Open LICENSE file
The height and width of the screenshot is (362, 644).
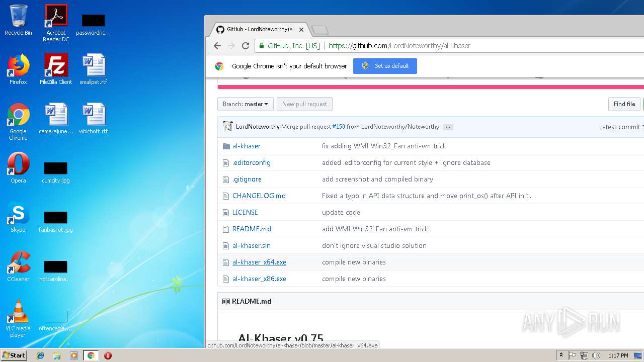[x=245, y=212]
